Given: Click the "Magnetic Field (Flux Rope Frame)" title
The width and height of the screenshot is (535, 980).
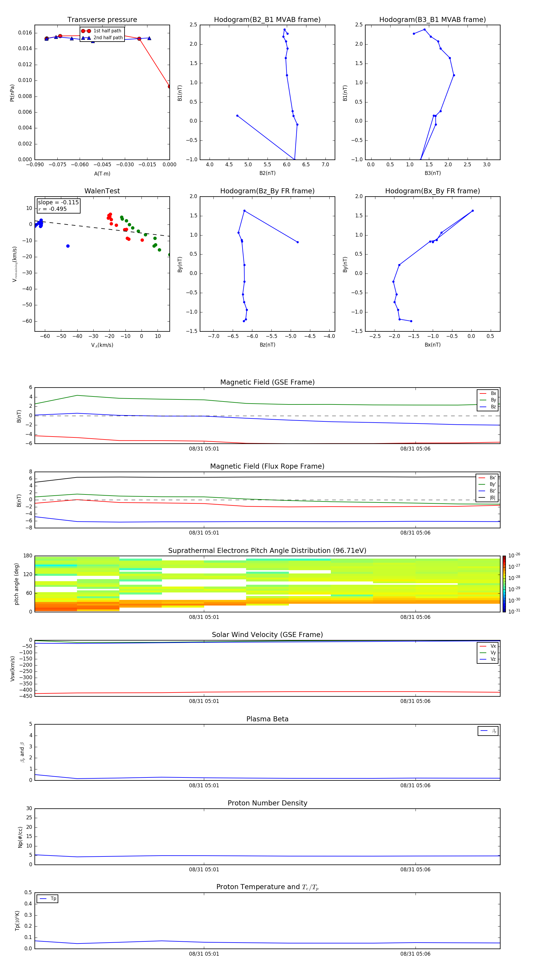Looking at the screenshot, I should coord(267,467).
